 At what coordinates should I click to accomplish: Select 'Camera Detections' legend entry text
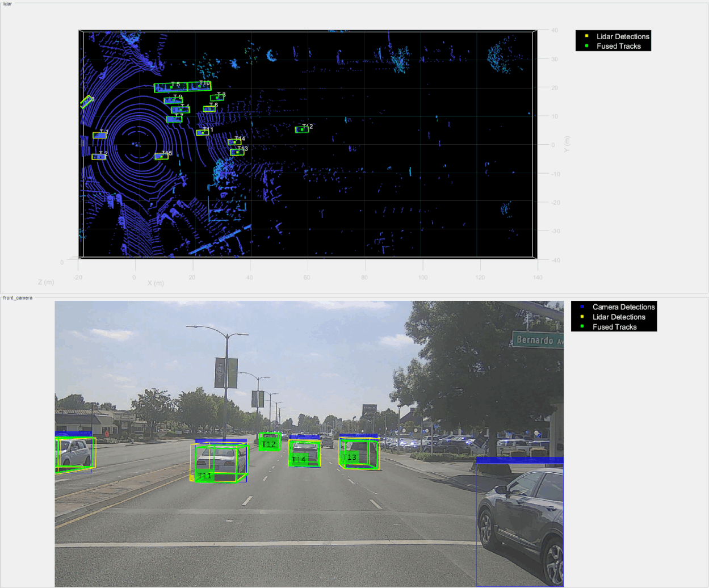coord(623,307)
